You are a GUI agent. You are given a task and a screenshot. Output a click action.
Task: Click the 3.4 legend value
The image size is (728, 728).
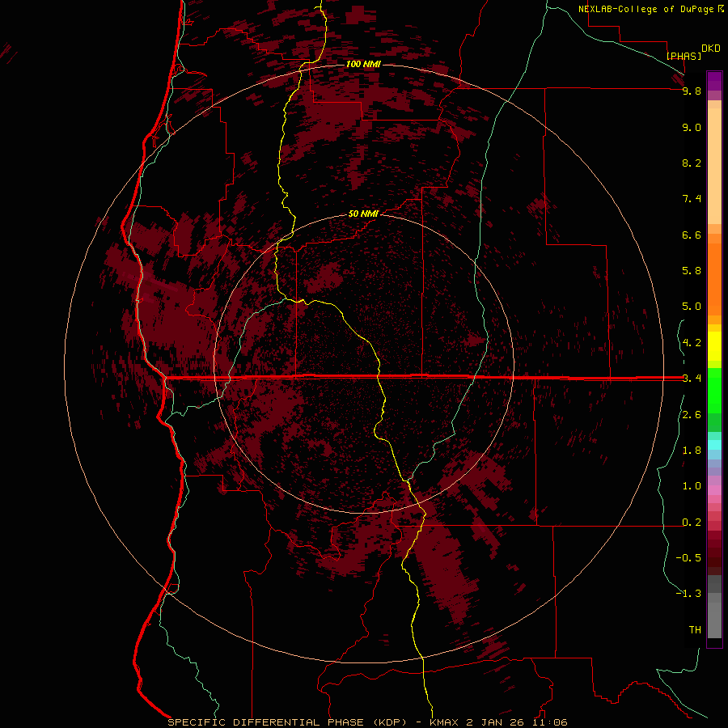click(x=692, y=379)
